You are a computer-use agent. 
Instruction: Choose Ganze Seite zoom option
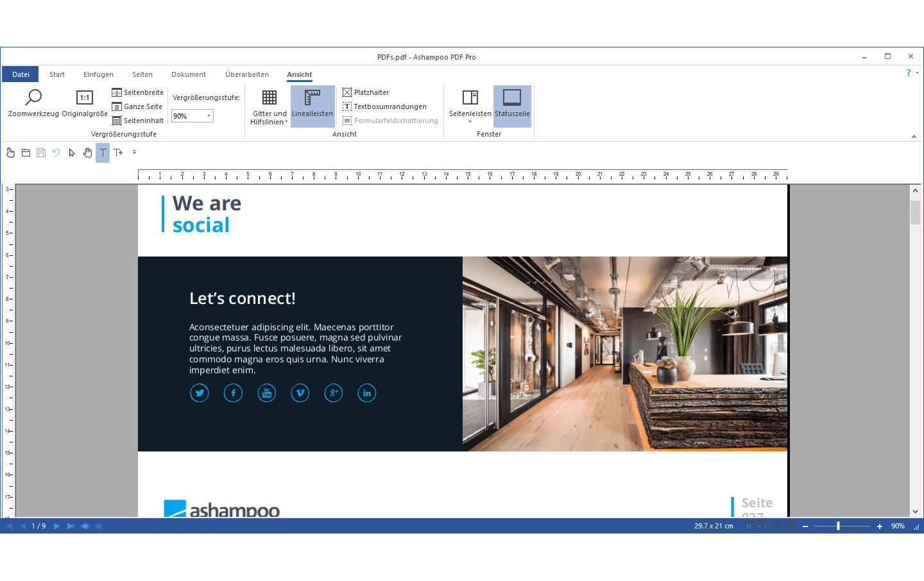coord(137,106)
